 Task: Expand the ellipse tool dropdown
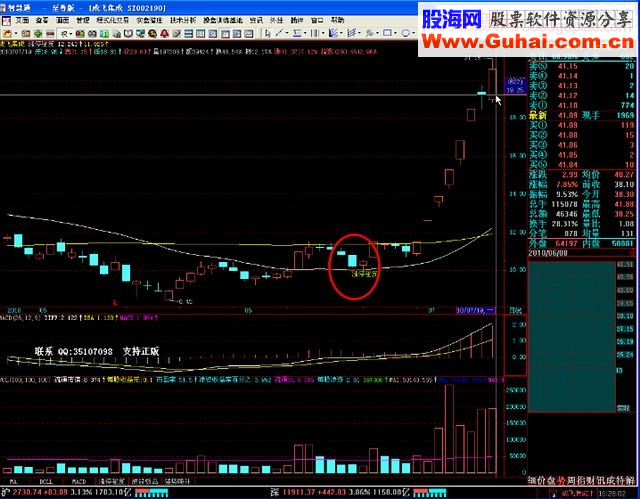413,33
